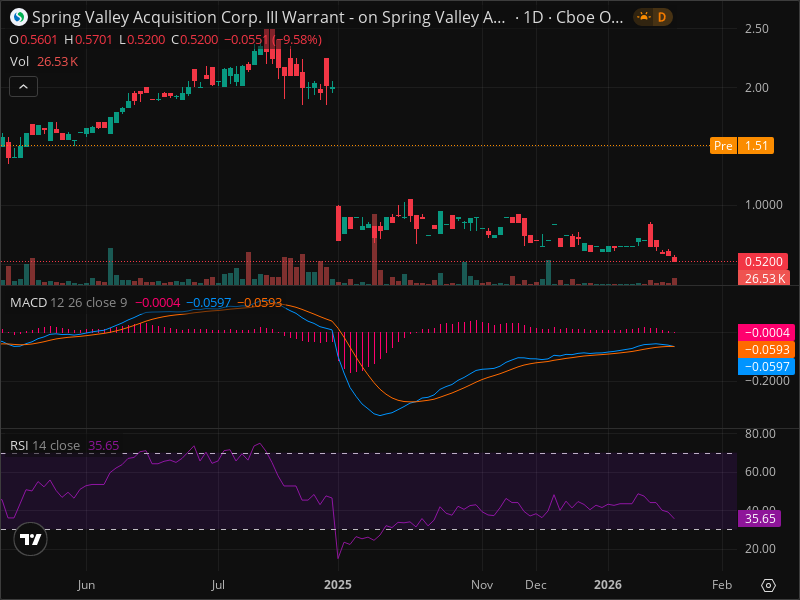Click the -0.0004 MACD histogram label

click(766, 333)
